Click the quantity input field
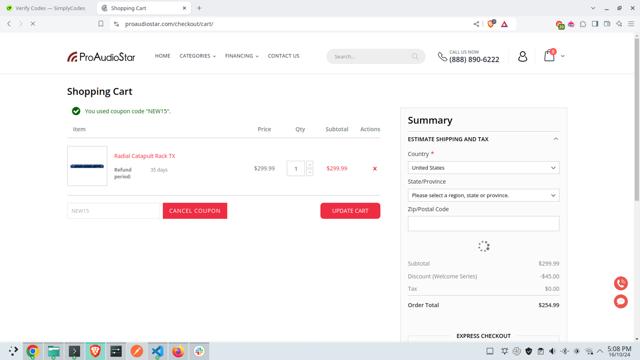This screenshot has width=640, height=360. click(x=296, y=169)
